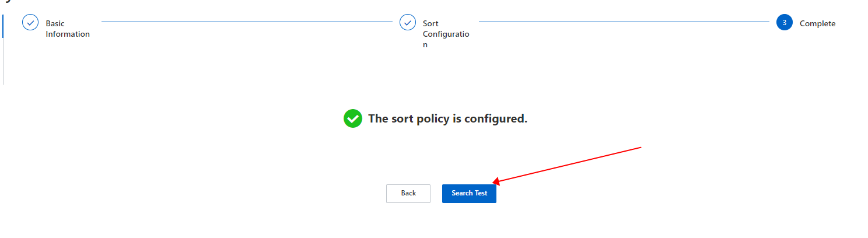
Task: Run Search Test with the blue button
Action: (469, 193)
